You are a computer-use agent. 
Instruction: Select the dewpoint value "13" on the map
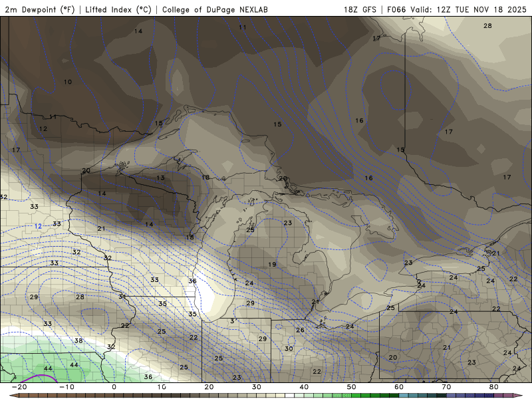point(160,178)
